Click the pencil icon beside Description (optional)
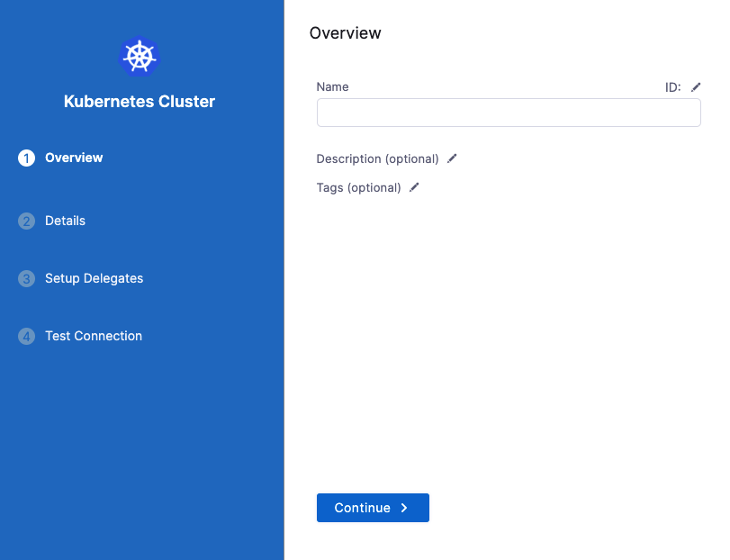Image resolution: width=730 pixels, height=560 pixels. 453,158
